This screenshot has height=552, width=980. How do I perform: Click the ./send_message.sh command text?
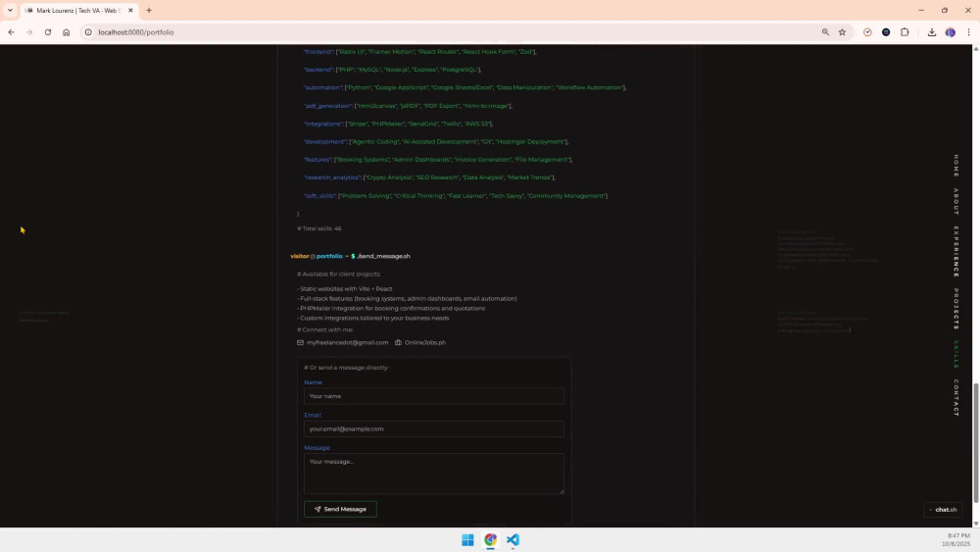(x=384, y=256)
